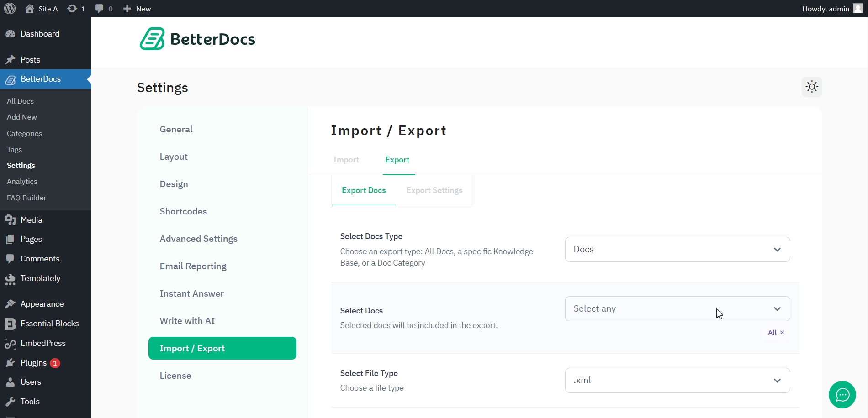This screenshot has width=868, height=418.
Task: Open the .xml file type dropdown
Action: click(677, 380)
